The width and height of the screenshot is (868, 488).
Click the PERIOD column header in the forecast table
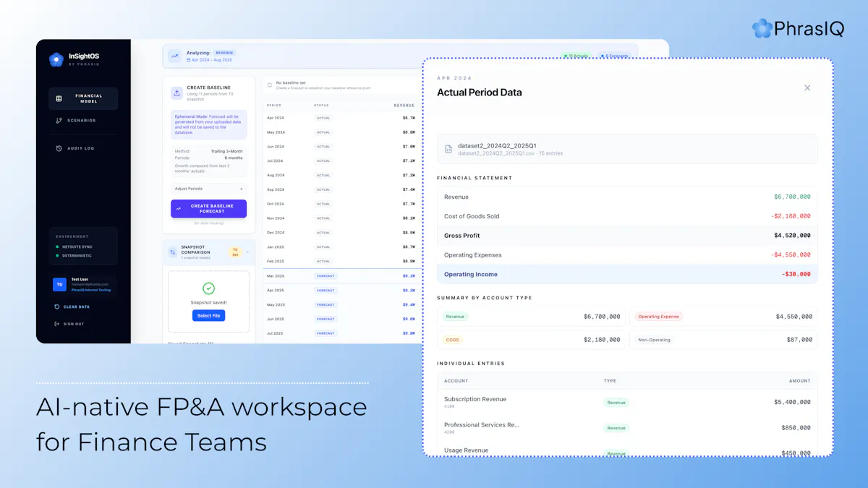click(x=274, y=106)
